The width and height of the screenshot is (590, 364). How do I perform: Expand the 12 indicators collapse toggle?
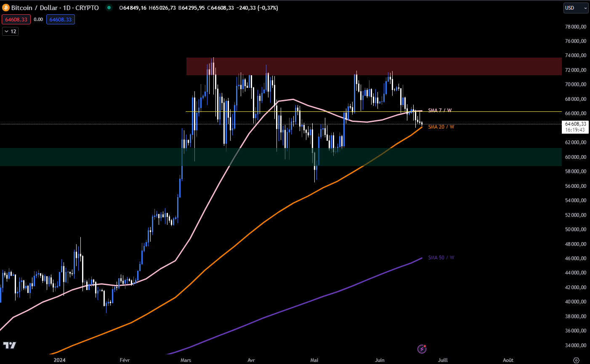pos(10,32)
